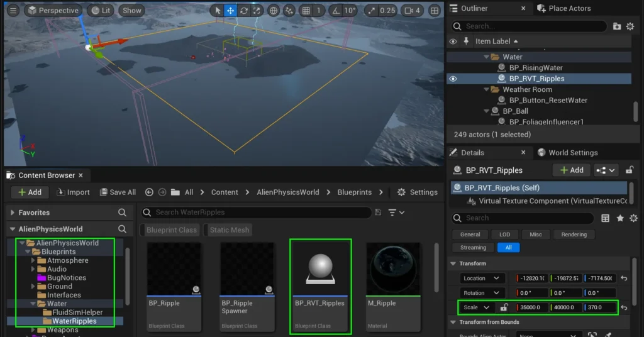The height and width of the screenshot is (337, 644).
Task: Open the Place Actors tab
Action: pyautogui.click(x=569, y=8)
